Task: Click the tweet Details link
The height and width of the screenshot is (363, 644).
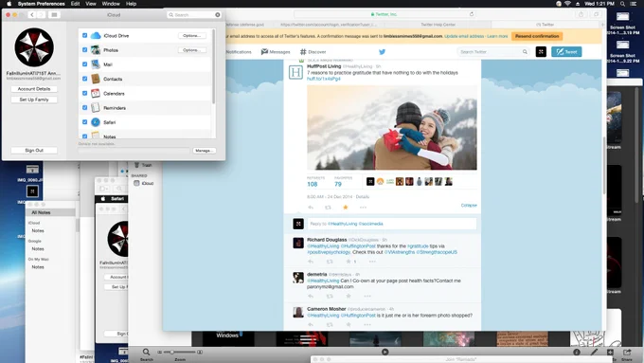Action: pyautogui.click(x=362, y=196)
